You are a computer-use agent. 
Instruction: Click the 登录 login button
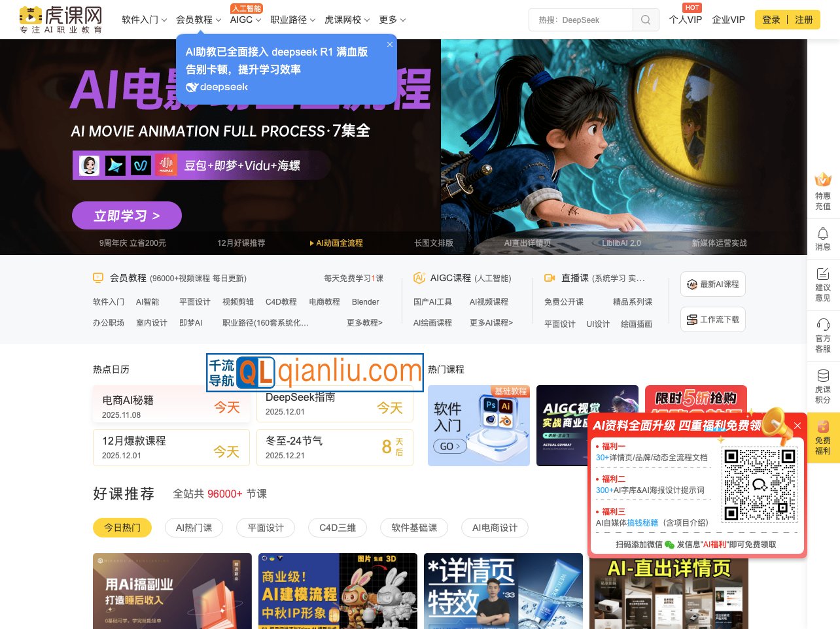[x=771, y=20]
